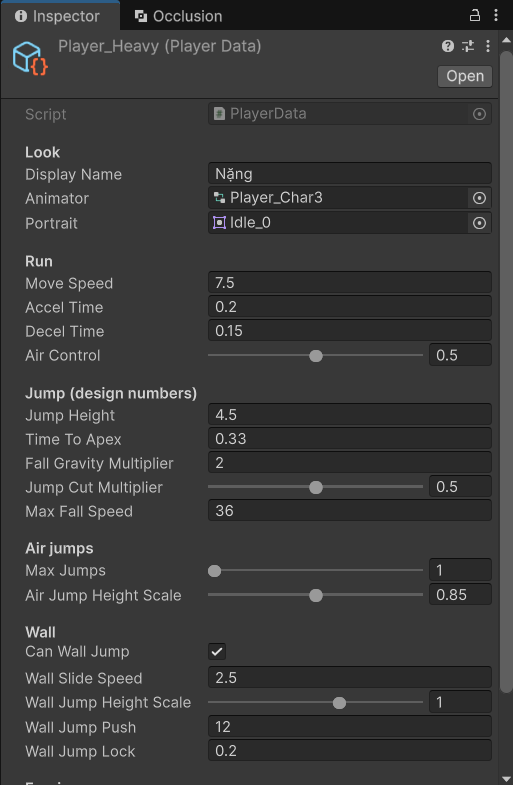Click the Open button
Screen dimensions: 513x785
(465, 76)
